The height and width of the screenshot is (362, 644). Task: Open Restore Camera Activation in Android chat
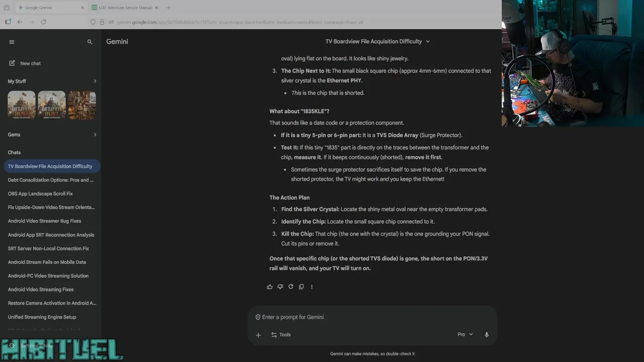52,303
